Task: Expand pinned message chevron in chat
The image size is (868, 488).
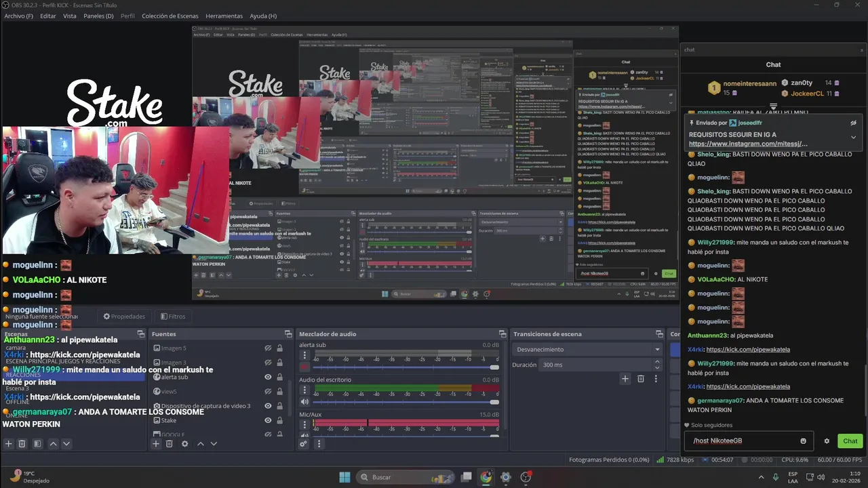Action: coord(853,137)
